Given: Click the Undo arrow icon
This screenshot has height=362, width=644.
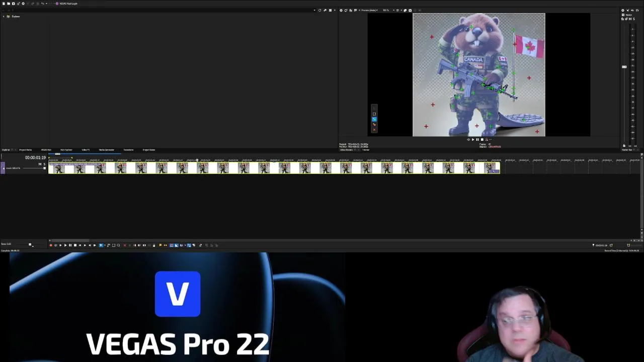Looking at the screenshot, I should pos(42,4).
